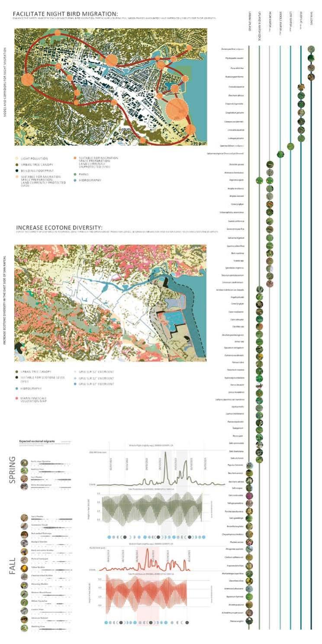
Task: Select the 'Western Wood-Pewee' bird name
Action: 40,592
